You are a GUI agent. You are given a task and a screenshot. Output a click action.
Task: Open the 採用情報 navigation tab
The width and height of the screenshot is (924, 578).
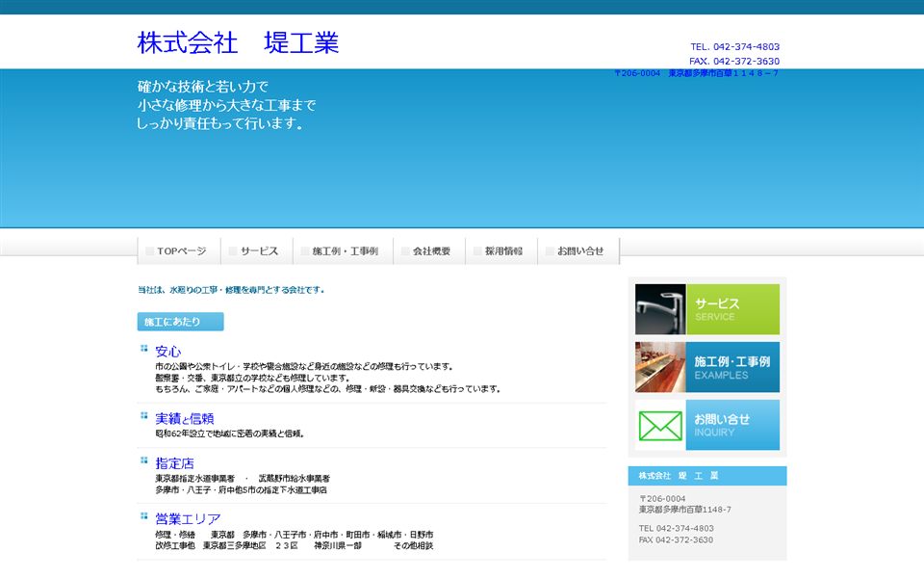point(501,251)
